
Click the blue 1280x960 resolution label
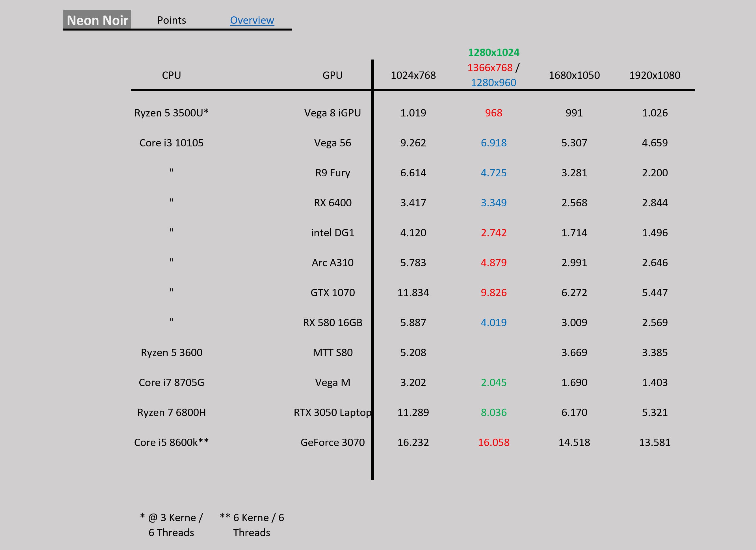(x=493, y=83)
